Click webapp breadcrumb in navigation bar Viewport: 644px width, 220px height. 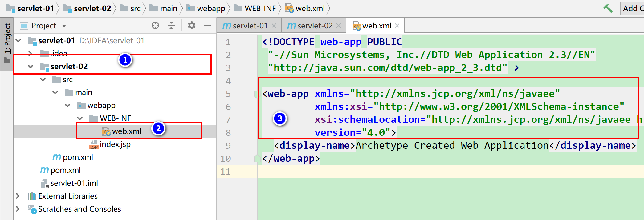pyautogui.click(x=206, y=8)
